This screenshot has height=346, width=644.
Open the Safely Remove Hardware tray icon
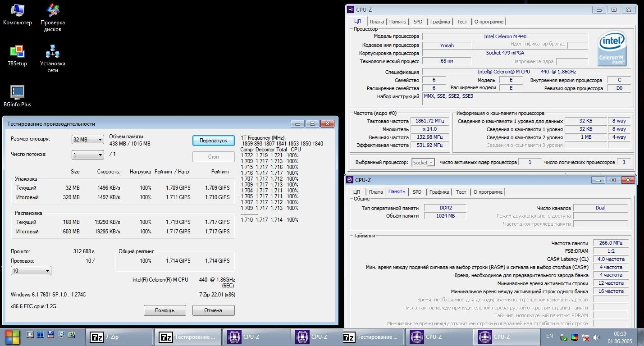(x=564, y=337)
